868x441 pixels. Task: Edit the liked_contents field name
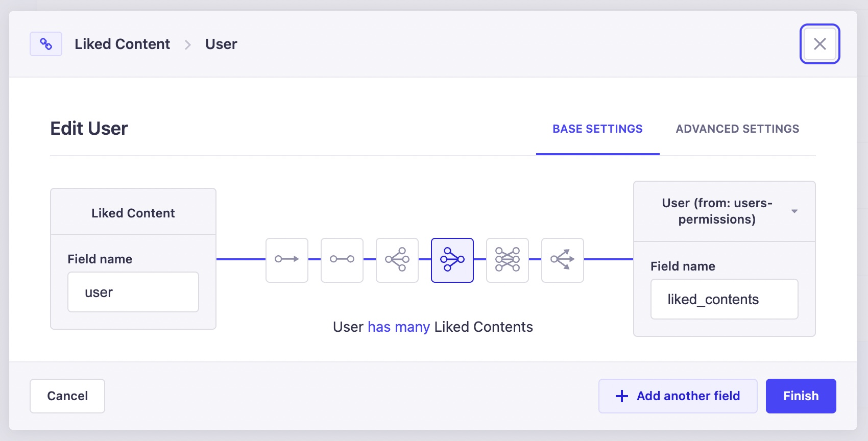tap(724, 299)
